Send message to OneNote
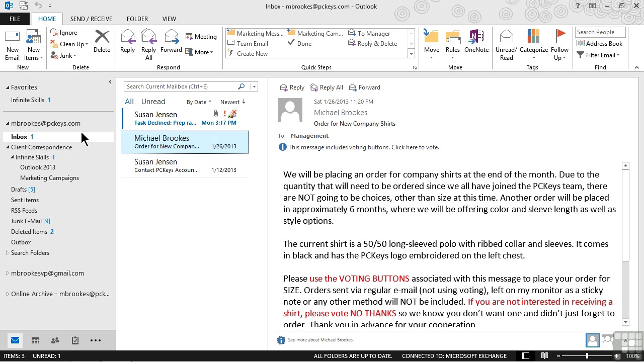 tap(476, 42)
